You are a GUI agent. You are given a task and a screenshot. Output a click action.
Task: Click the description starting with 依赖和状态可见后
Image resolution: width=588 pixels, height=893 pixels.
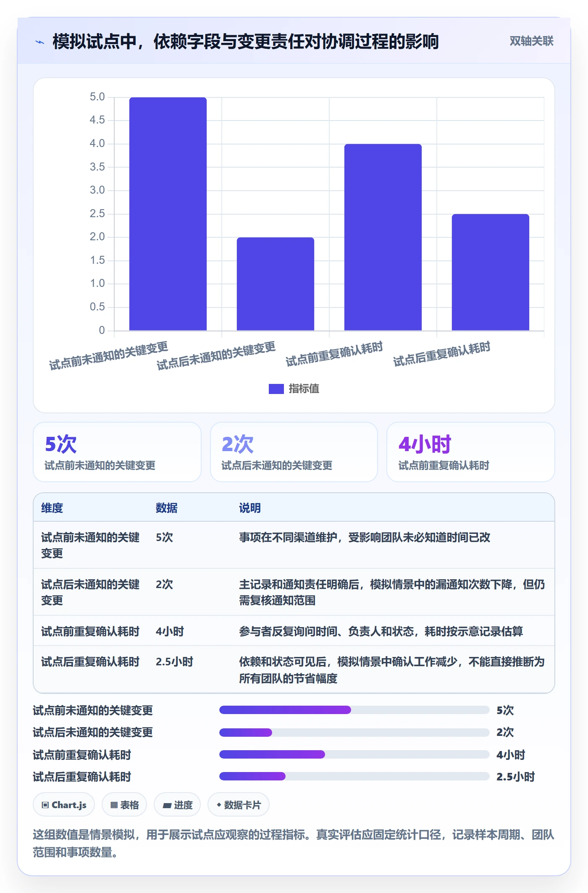(392, 670)
